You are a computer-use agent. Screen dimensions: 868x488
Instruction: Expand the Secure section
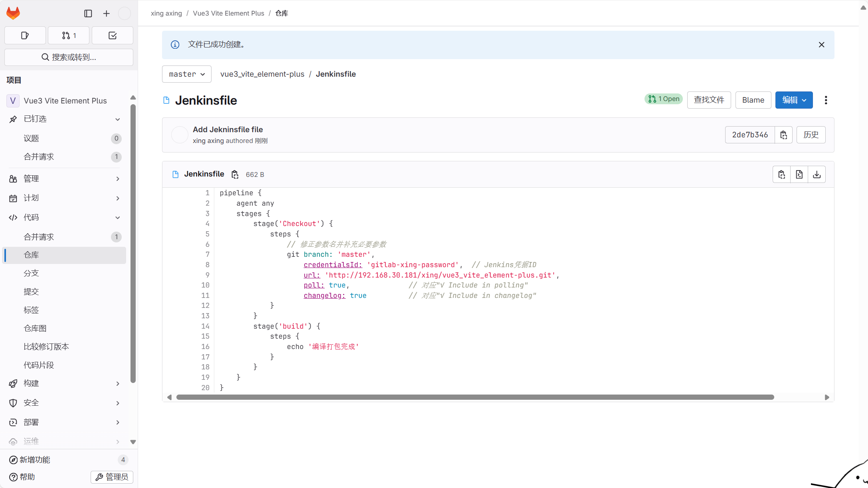click(64, 403)
